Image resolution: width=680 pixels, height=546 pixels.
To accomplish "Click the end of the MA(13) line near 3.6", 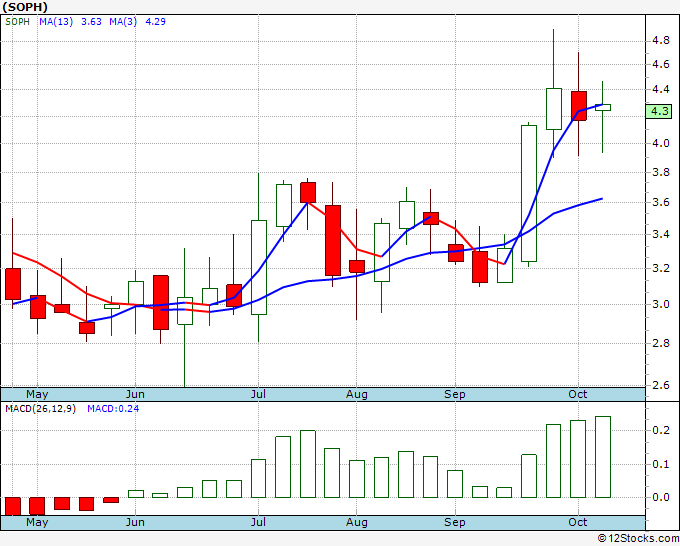I will tap(602, 199).
